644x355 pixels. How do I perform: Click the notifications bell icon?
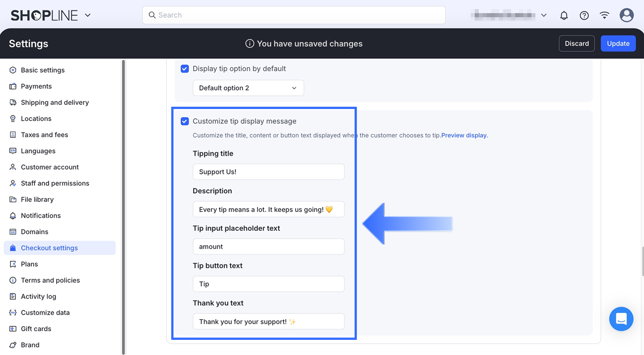tap(564, 16)
